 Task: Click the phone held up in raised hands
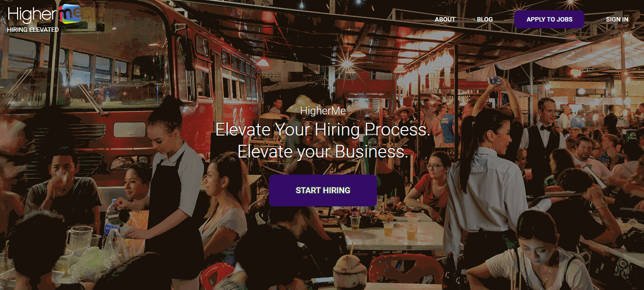coord(494,80)
